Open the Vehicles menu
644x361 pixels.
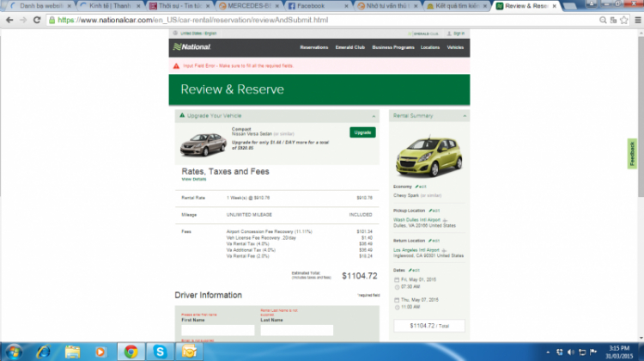pyautogui.click(x=455, y=47)
